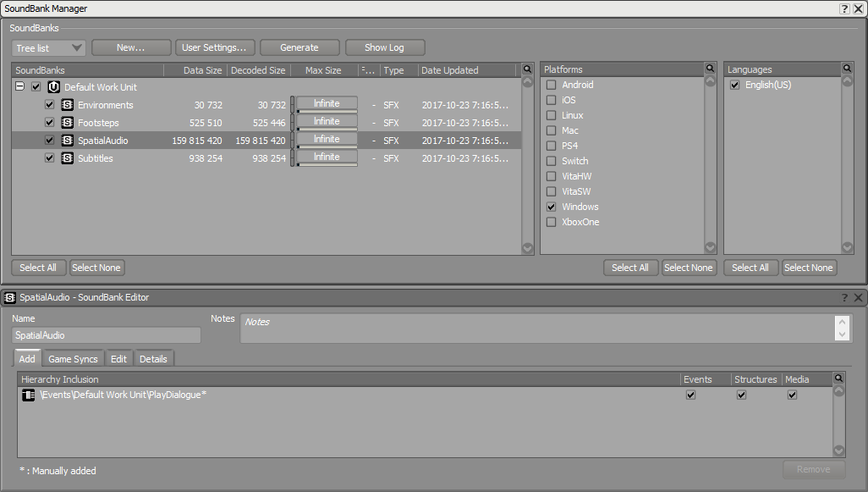Toggle Default Work Unit checkbox
The height and width of the screenshot is (492, 868).
click(x=36, y=87)
